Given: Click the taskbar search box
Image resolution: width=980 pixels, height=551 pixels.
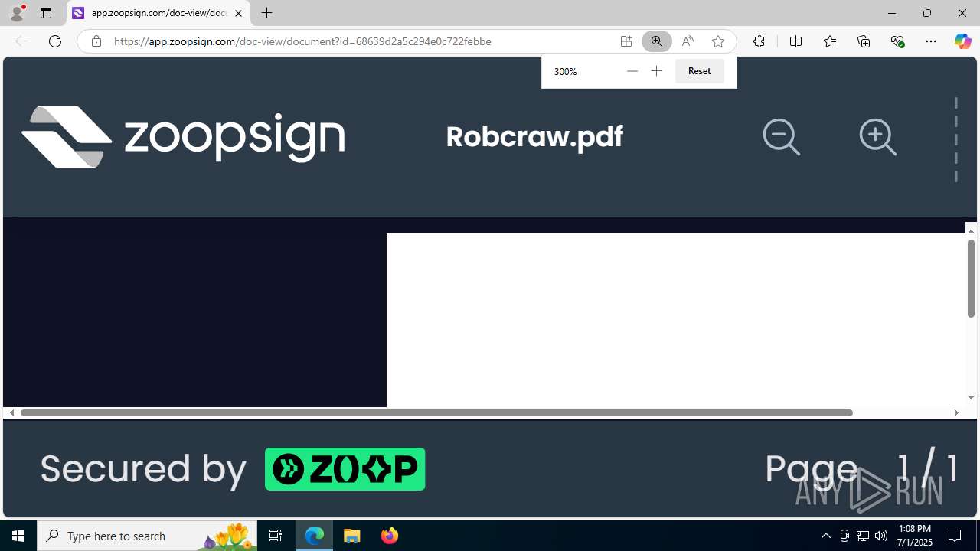Looking at the screenshot, I should [x=147, y=536].
